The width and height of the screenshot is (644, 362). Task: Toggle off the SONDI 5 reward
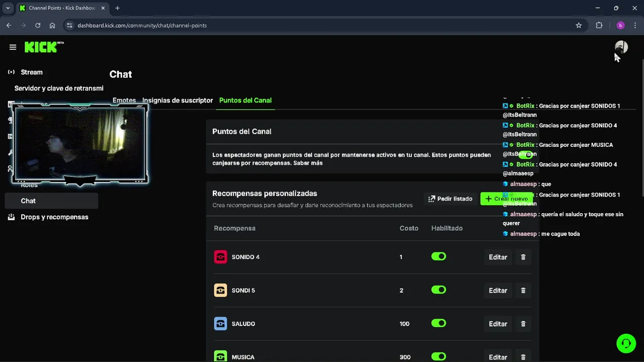tap(439, 290)
